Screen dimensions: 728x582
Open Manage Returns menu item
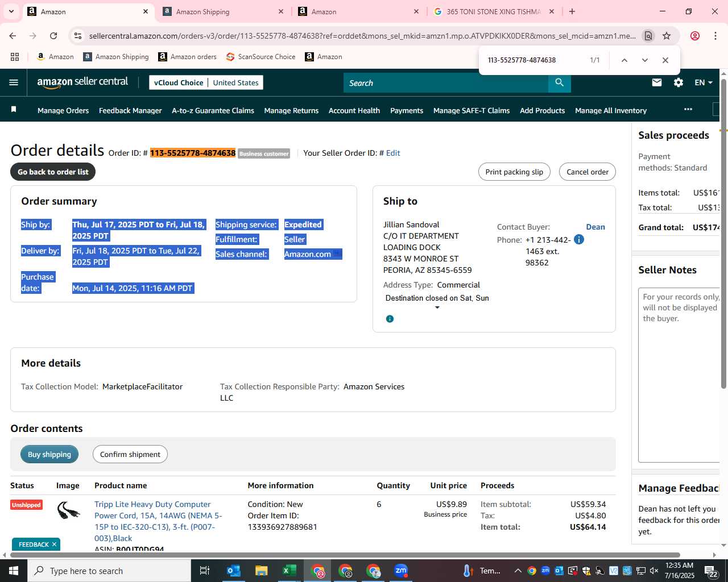click(291, 110)
